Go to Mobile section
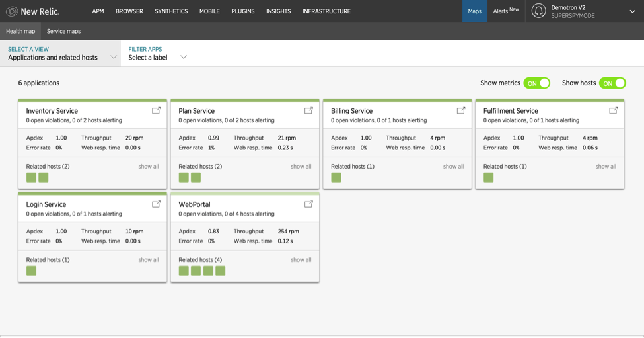 tap(209, 11)
